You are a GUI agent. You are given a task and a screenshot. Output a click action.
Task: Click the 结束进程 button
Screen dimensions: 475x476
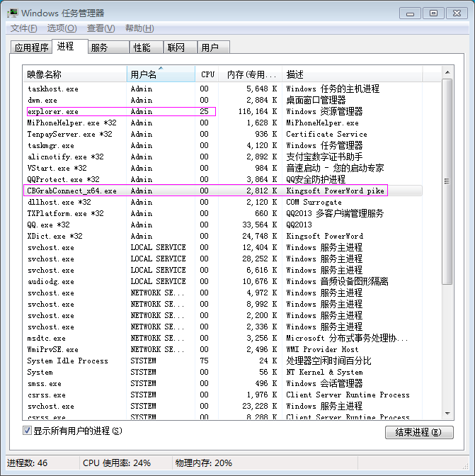click(418, 432)
